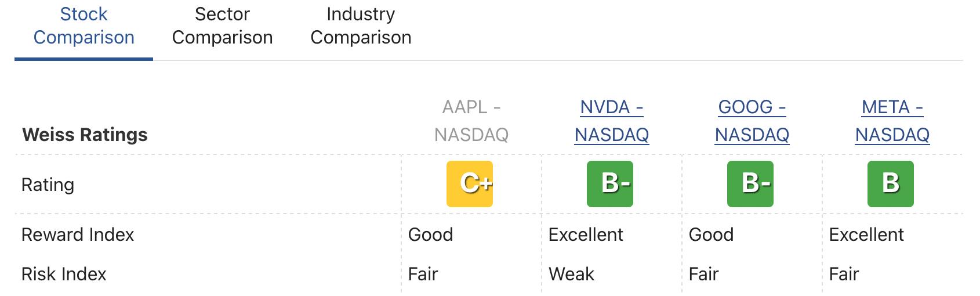Click the grayed AAPL - NASDAQ heading
Image resolution: width=980 pixels, height=296 pixels.
pyautogui.click(x=471, y=121)
